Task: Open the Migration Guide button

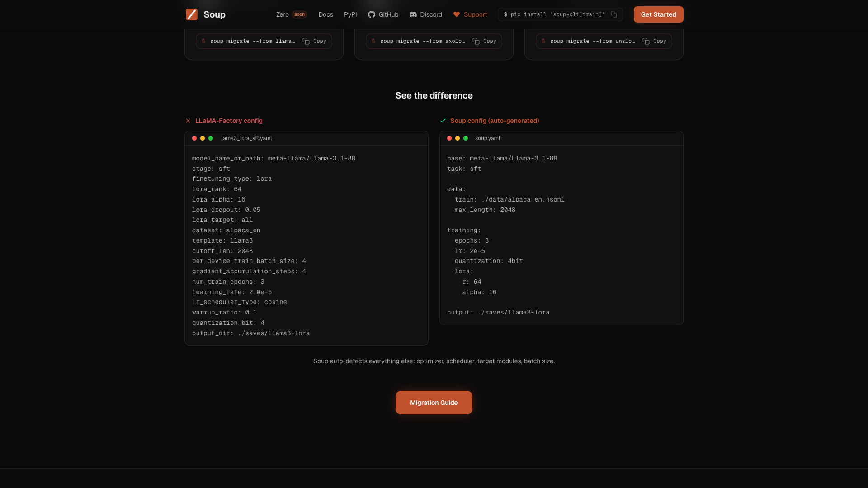Action: coord(434,403)
